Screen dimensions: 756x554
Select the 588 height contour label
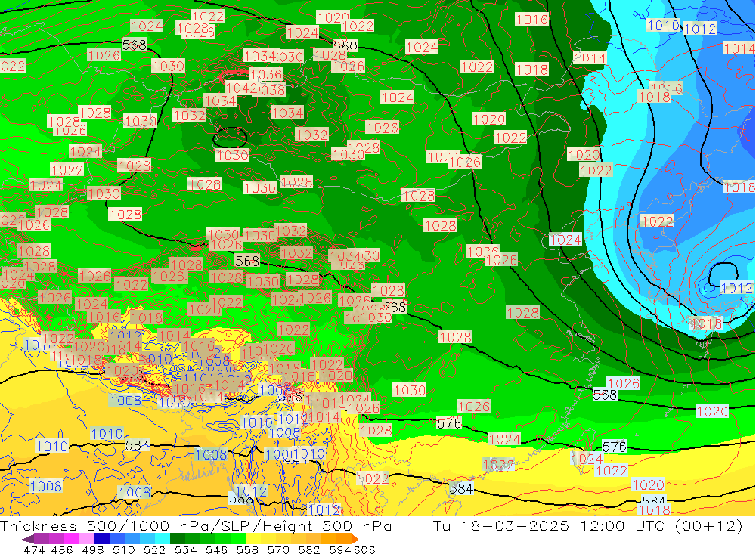[x=240, y=499]
